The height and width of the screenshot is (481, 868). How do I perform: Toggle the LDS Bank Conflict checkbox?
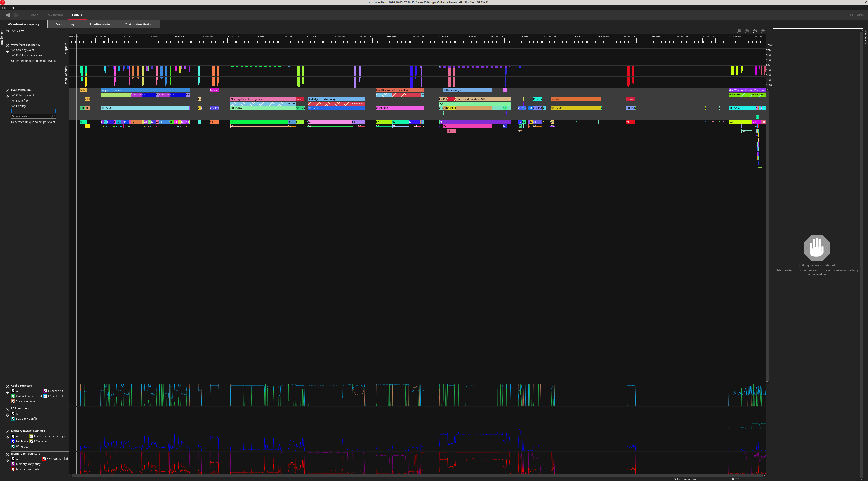tap(13, 419)
